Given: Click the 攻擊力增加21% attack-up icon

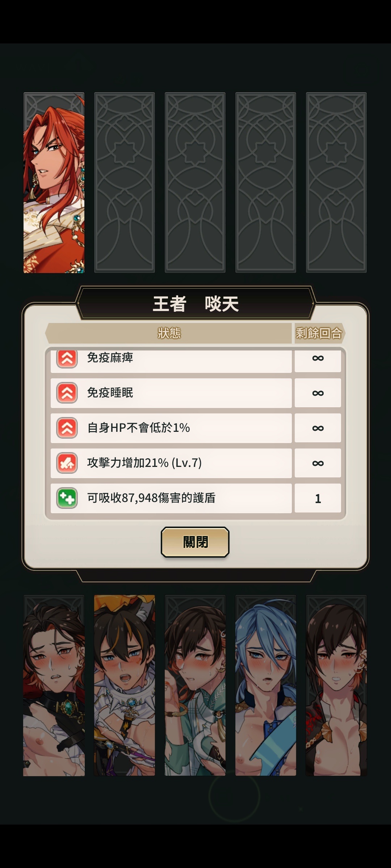Looking at the screenshot, I should point(67,463).
